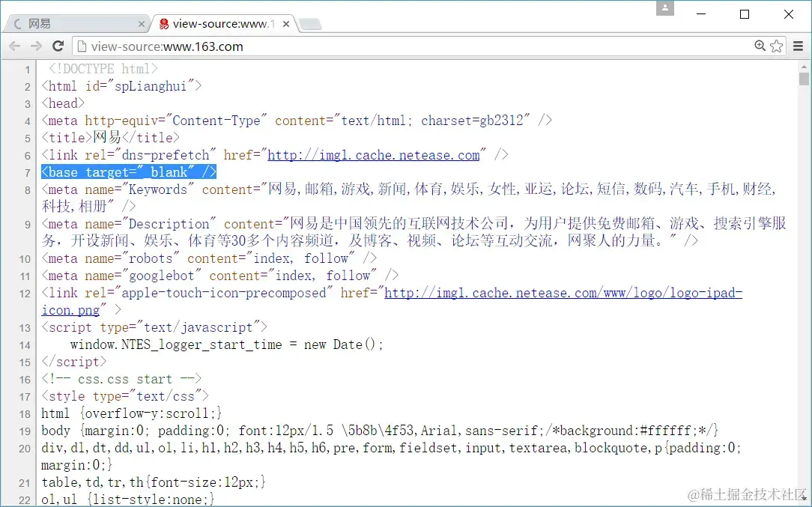Click the vertical scrollbar thumb
812x507 pixels.
coord(804,79)
